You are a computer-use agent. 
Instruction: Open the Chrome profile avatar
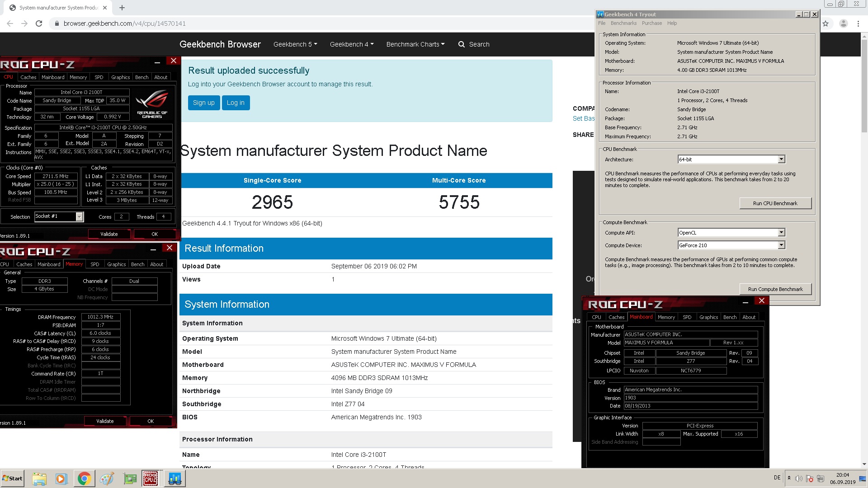pos(844,23)
